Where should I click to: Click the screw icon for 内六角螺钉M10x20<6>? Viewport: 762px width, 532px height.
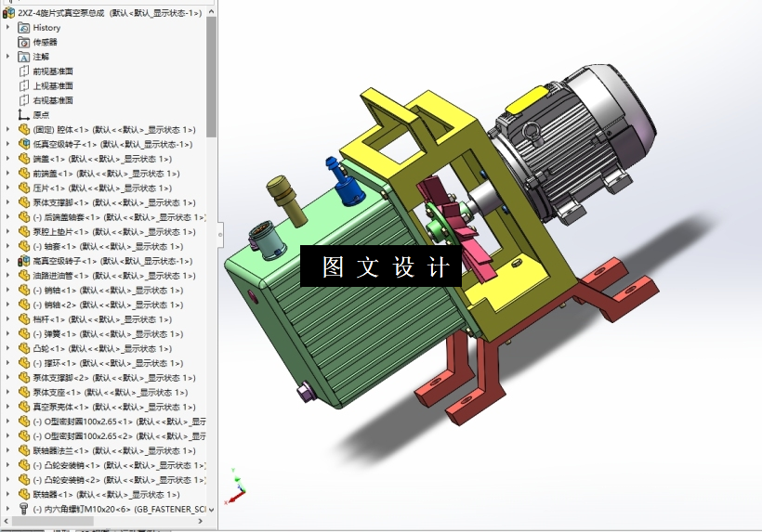pos(24,509)
